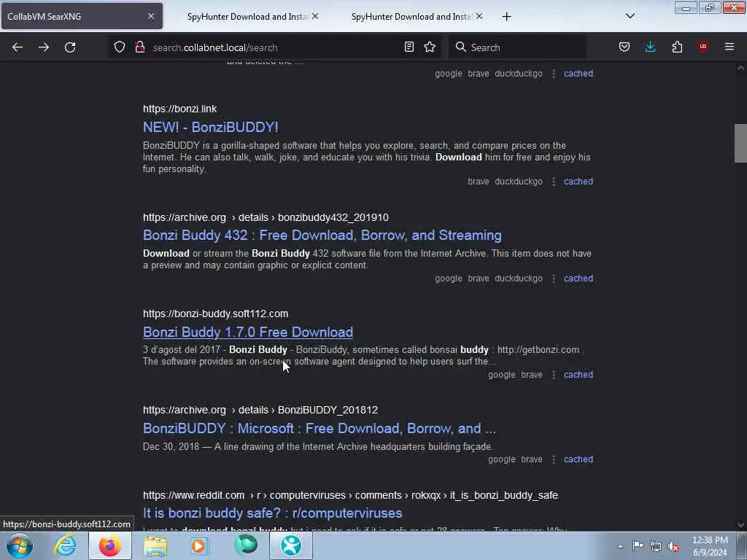747x560 pixels.
Task: Open cached link for Bonzi Buddy 432 result
Action: [578, 279]
